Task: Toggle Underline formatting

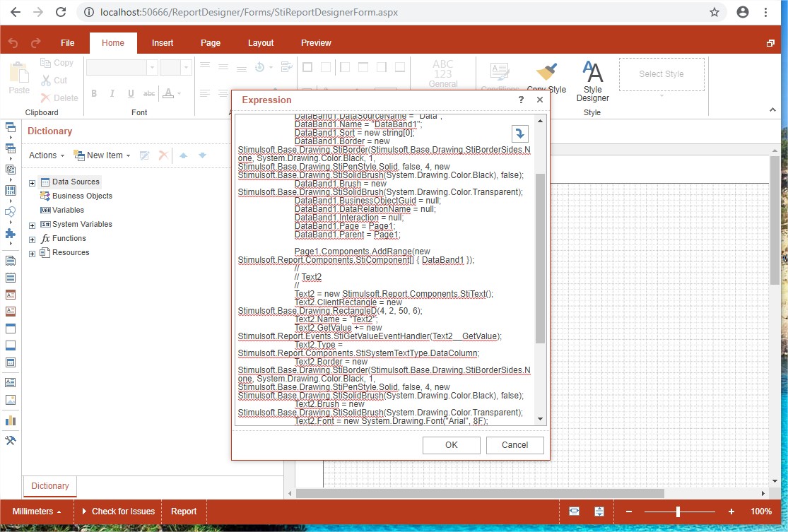Action: pos(131,93)
